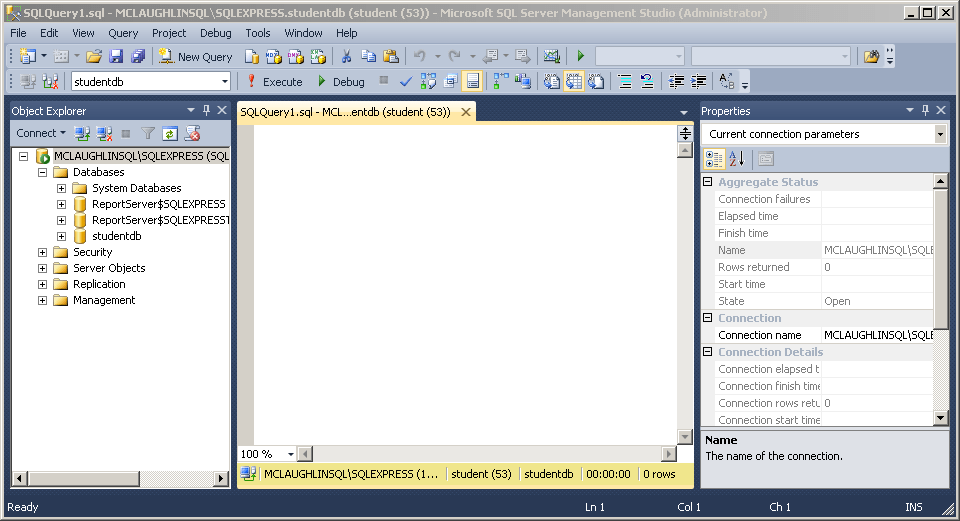
Task: Click the Analysis Services DMX Query icon
Action: tap(295, 56)
